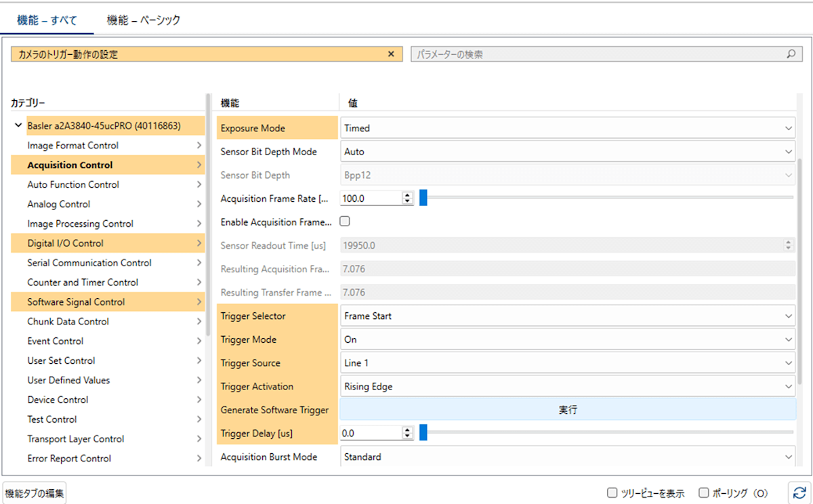Expand Image Format Control chevron
This screenshot has height=504, width=813.
point(199,146)
